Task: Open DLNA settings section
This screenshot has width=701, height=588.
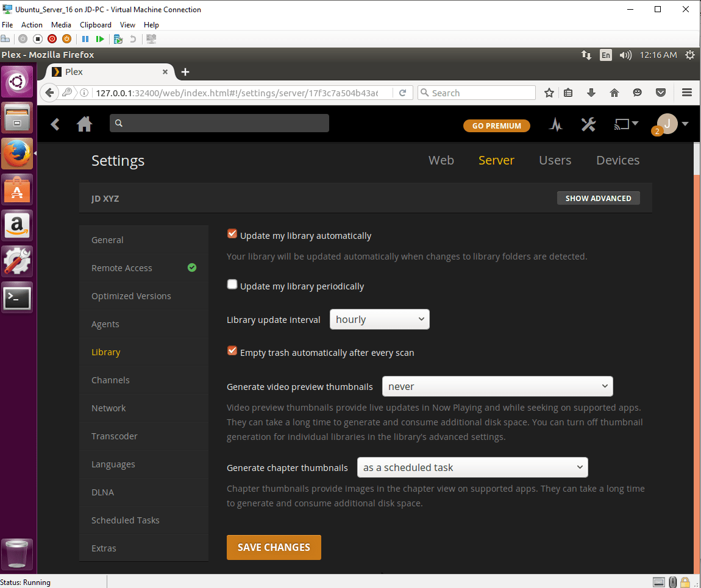Action: pyautogui.click(x=143, y=492)
